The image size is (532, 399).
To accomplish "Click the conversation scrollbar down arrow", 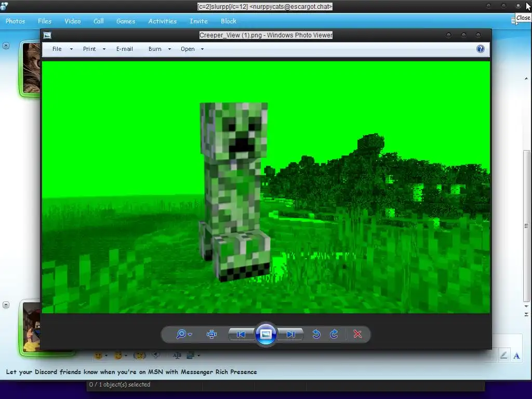I will (526, 307).
